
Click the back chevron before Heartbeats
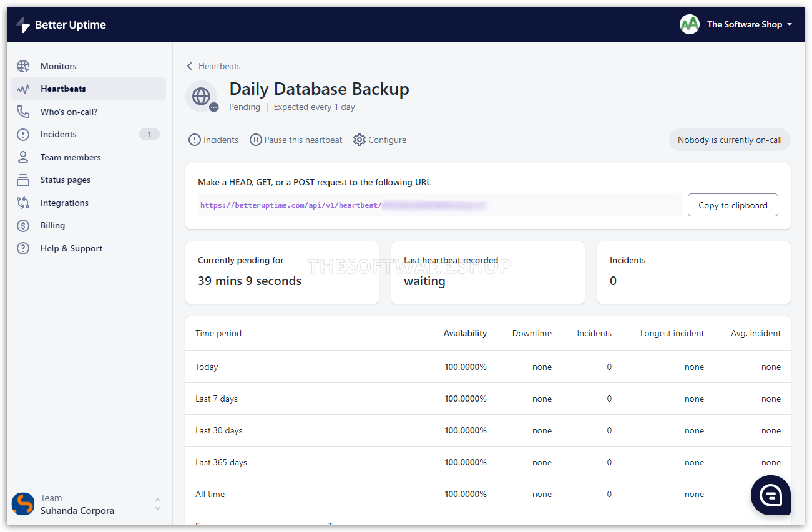pyautogui.click(x=190, y=66)
